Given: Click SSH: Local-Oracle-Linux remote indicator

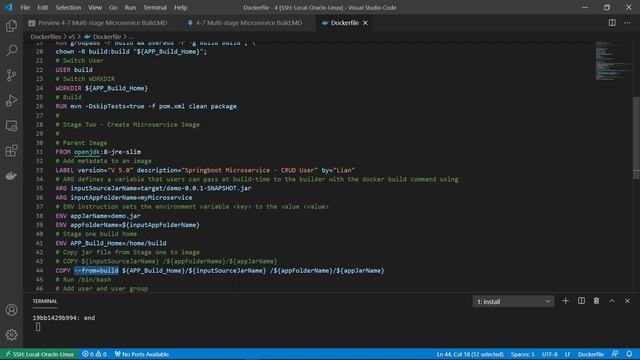Looking at the screenshot, I should 40,354.
